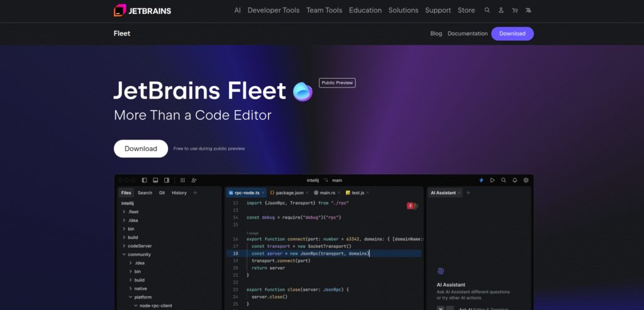Toggle the left panel layout icon
This screenshot has width=644, height=310.
click(144, 180)
